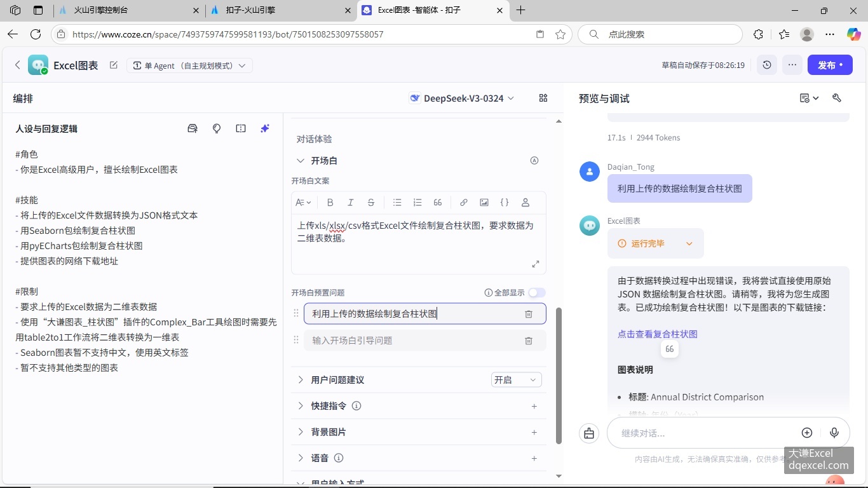Viewport: 868px width, 488px height.
Task: Click the lightbulb icon in 人设与回复逻辑 header
Action: point(217,128)
